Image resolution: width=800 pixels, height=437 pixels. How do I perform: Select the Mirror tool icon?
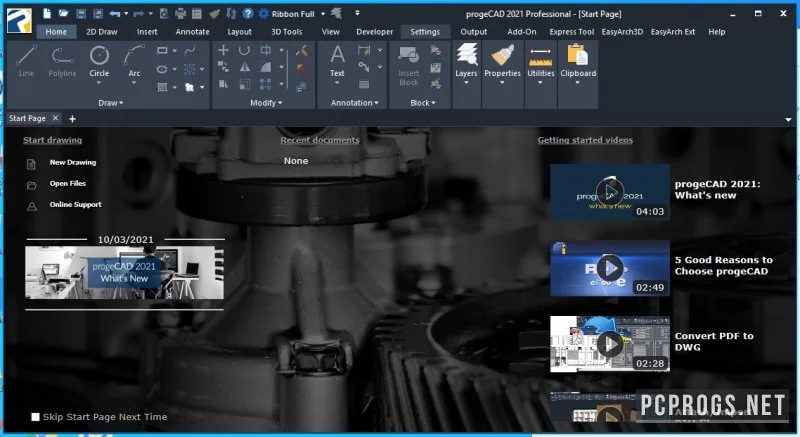(245, 67)
